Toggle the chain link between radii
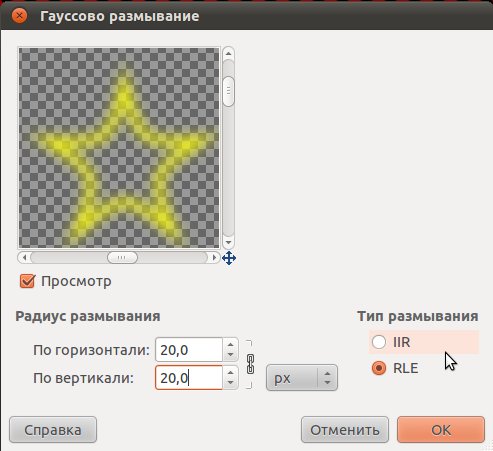This screenshot has width=493, height=451. tap(250, 364)
